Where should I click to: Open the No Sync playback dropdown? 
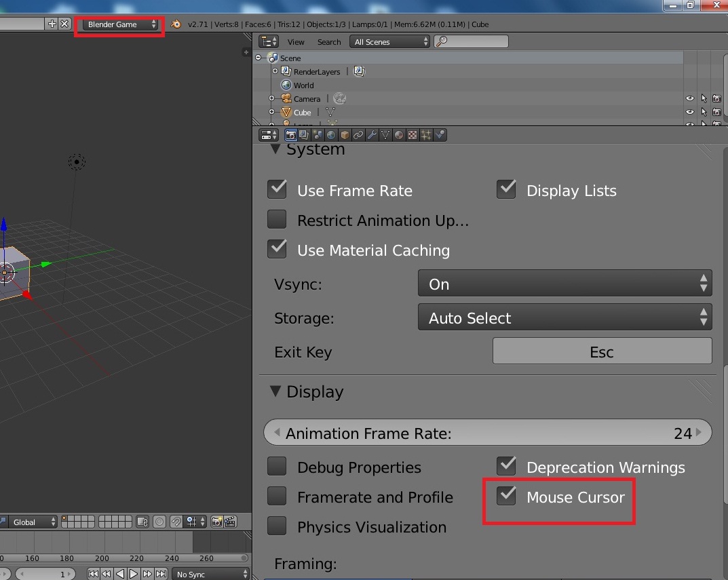click(x=211, y=574)
